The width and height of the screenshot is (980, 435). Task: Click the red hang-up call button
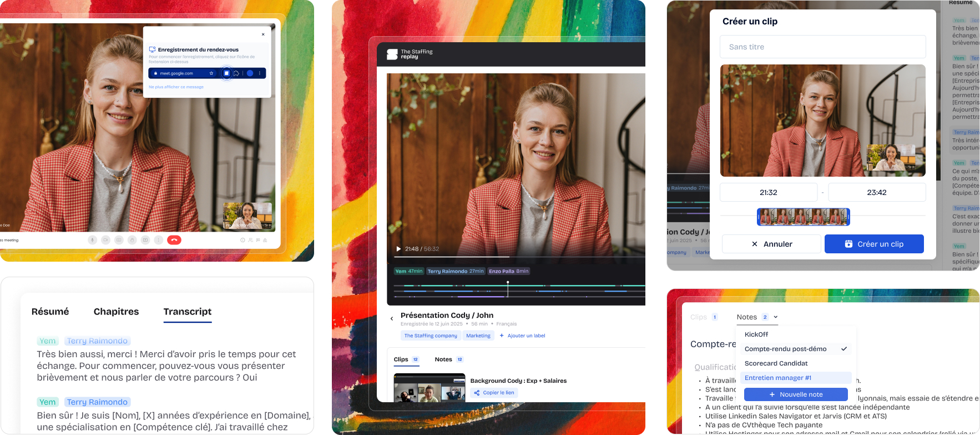(x=174, y=240)
